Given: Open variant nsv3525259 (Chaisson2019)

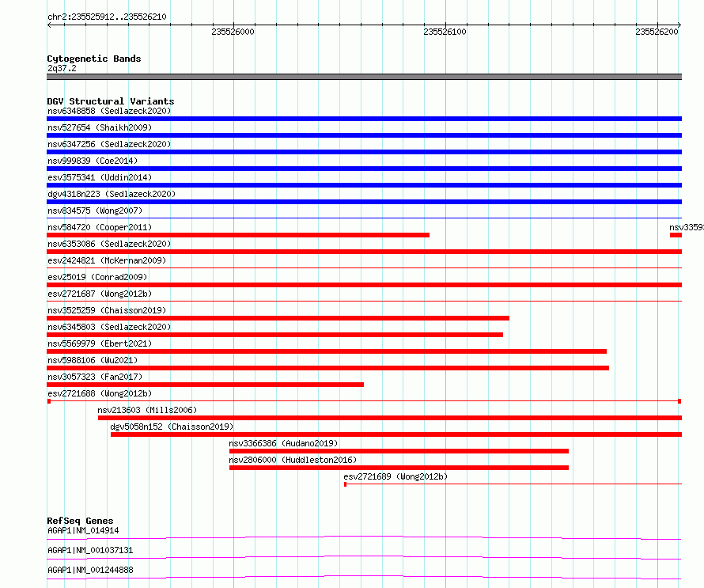Looking at the screenshot, I should coord(107,310).
